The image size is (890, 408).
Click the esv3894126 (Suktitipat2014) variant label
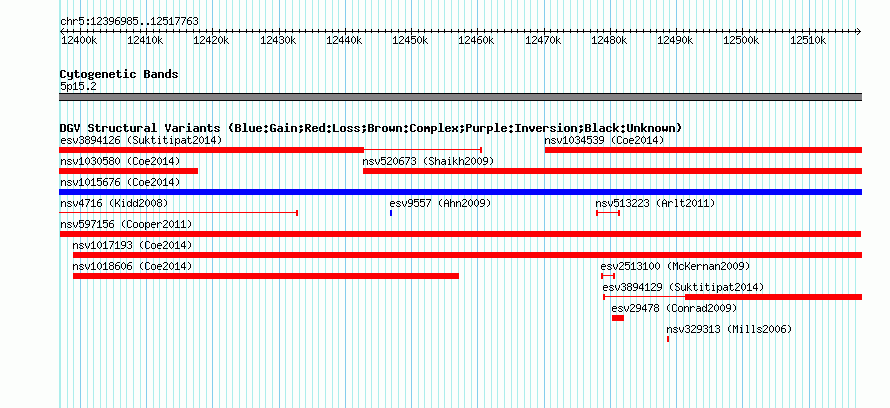pyautogui.click(x=141, y=140)
